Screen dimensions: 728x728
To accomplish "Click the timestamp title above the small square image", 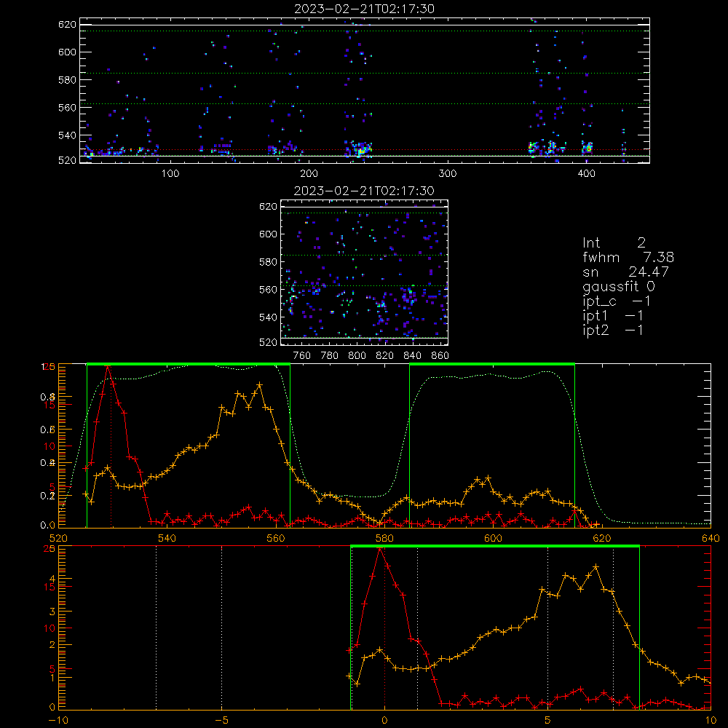I will click(365, 191).
